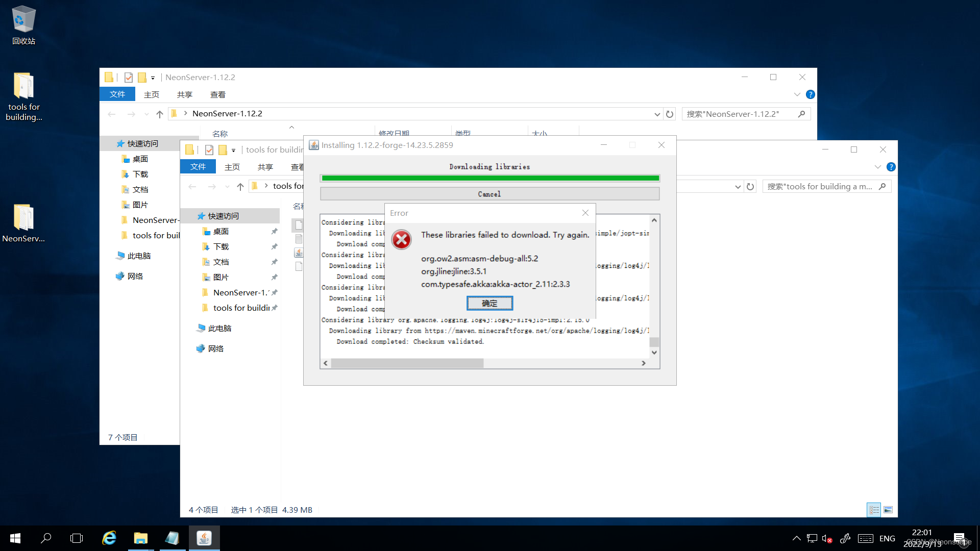
Task: Click the 确定 button in Error dialog
Action: (489, 303)
